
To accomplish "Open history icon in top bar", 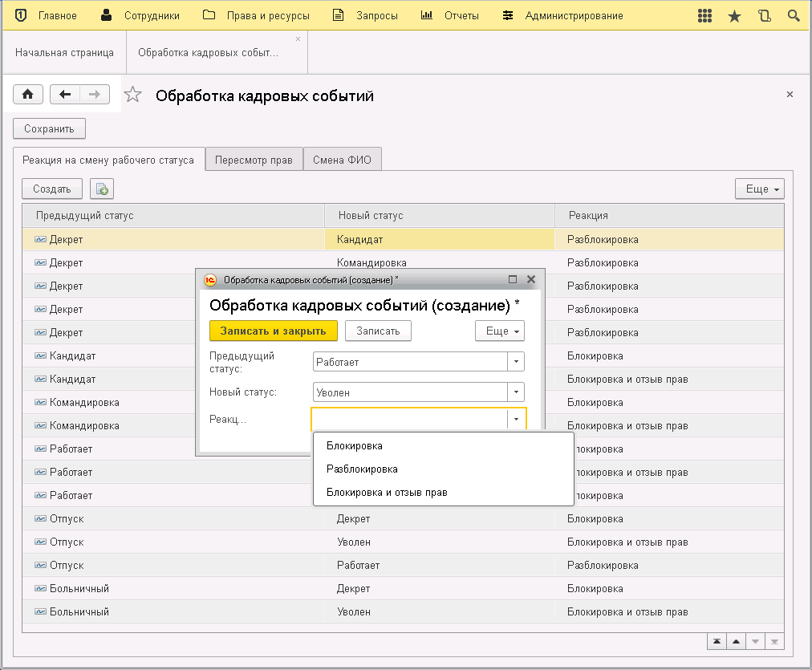I will point(764,16).
